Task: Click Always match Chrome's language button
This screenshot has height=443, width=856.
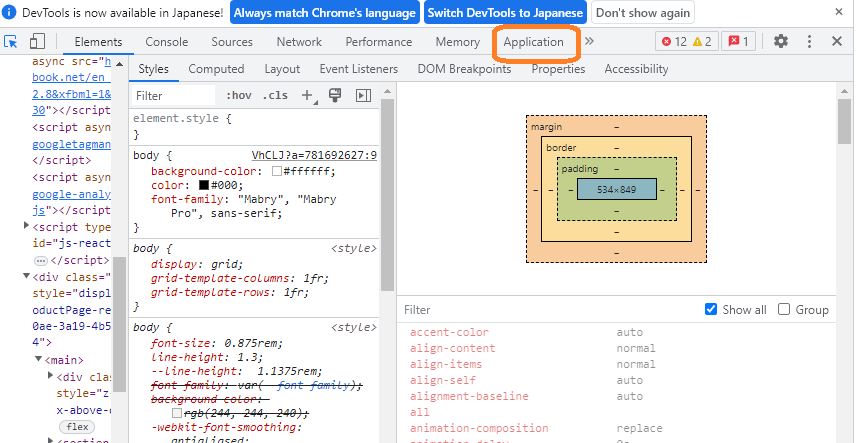Action: point(325,13)
